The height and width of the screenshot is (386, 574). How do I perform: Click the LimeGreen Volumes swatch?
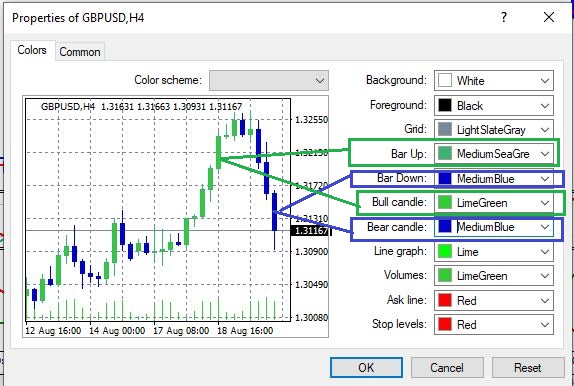445,276
